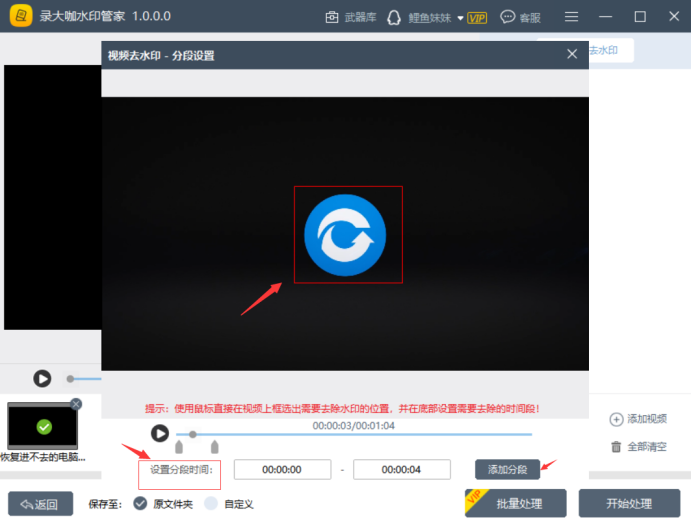Click the start time field 00:00:00
Screen dimensions: 691x529
coord(282,469)
